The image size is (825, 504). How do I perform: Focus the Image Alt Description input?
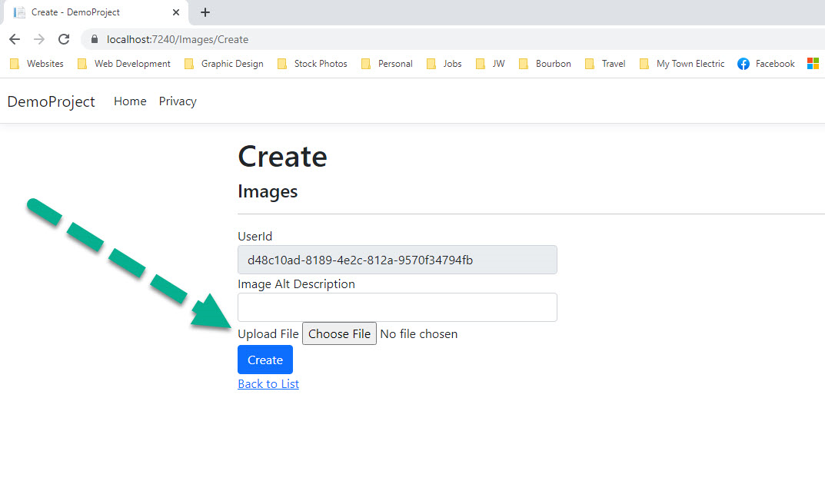pyautogui.click(x=398, y=307)
